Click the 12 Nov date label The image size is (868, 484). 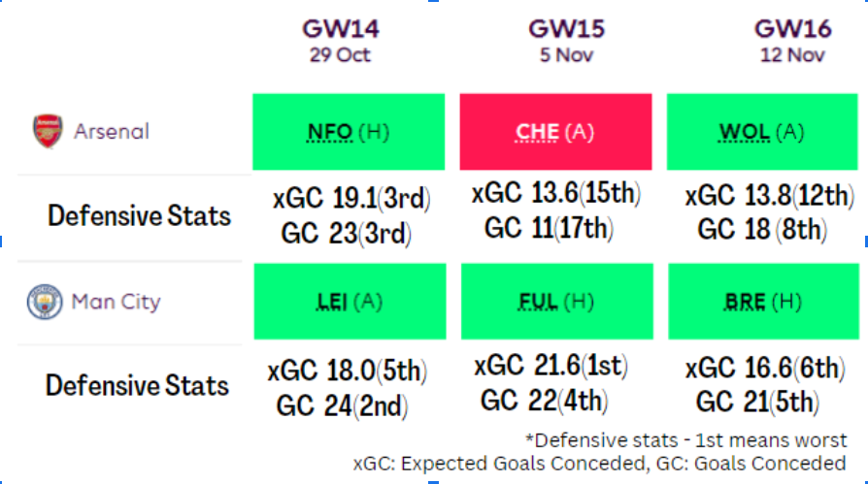click(792, 55)
